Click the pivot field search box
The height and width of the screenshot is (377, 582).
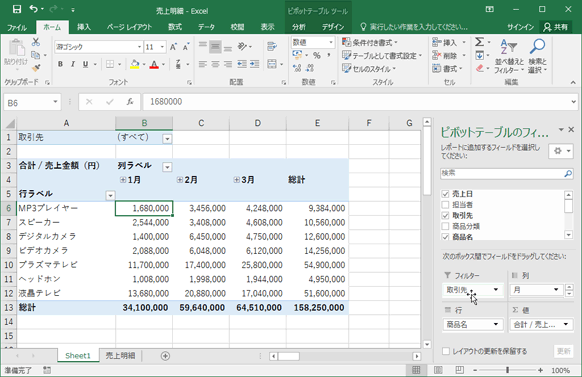tap(506, 173)
